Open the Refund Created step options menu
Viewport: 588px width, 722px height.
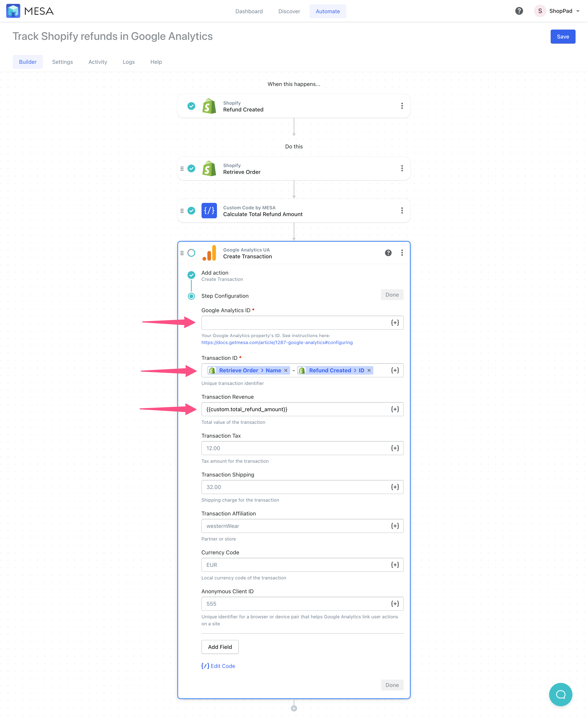(402, 106)
